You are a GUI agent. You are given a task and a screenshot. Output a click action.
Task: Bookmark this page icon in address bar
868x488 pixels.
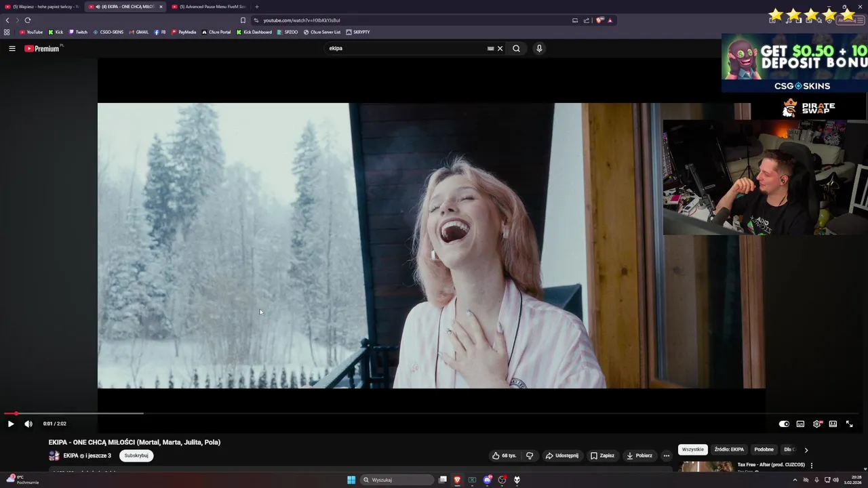click(243, 20)
